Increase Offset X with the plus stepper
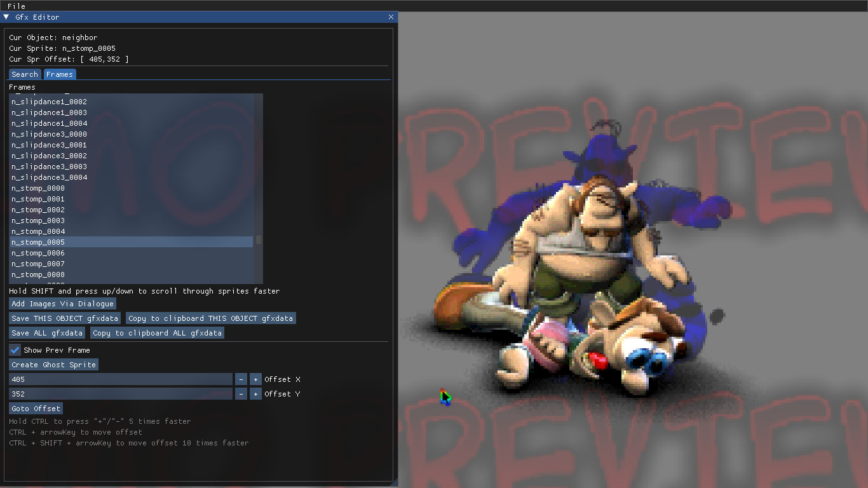This screenshot has height=488, width=868. 255,379
